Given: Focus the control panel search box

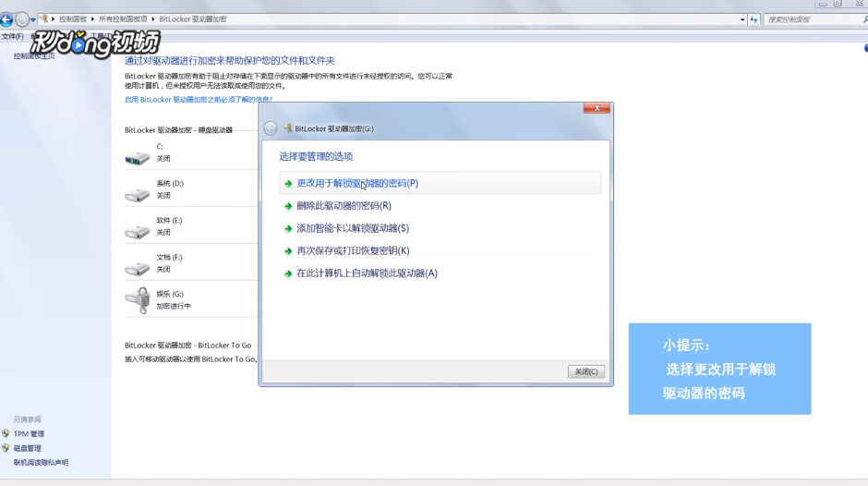Looking at the screenshot, I should (814, 19).
